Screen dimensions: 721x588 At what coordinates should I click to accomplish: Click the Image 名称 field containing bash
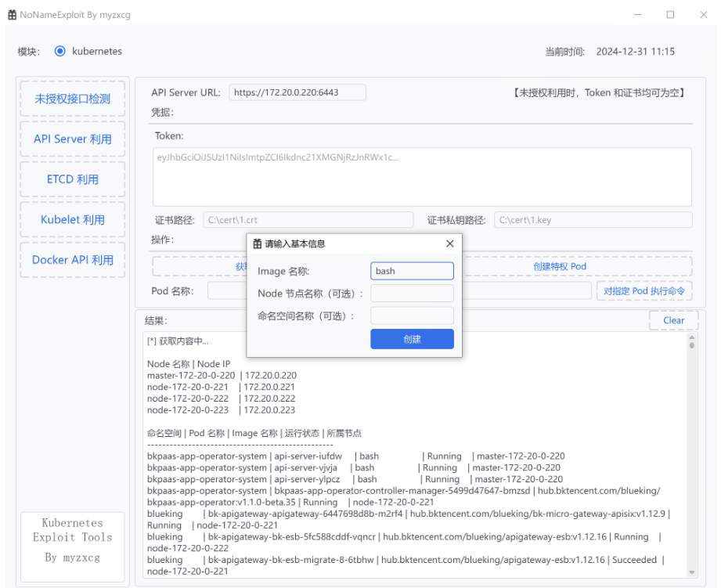[412, 271]
